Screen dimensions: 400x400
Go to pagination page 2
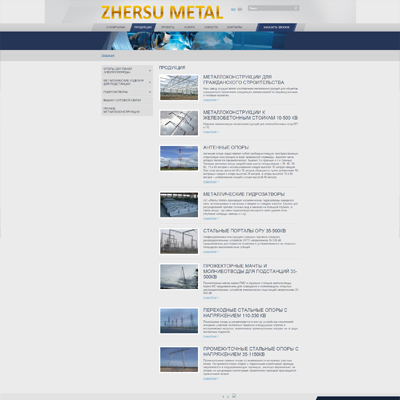click(x=228, y=397)
